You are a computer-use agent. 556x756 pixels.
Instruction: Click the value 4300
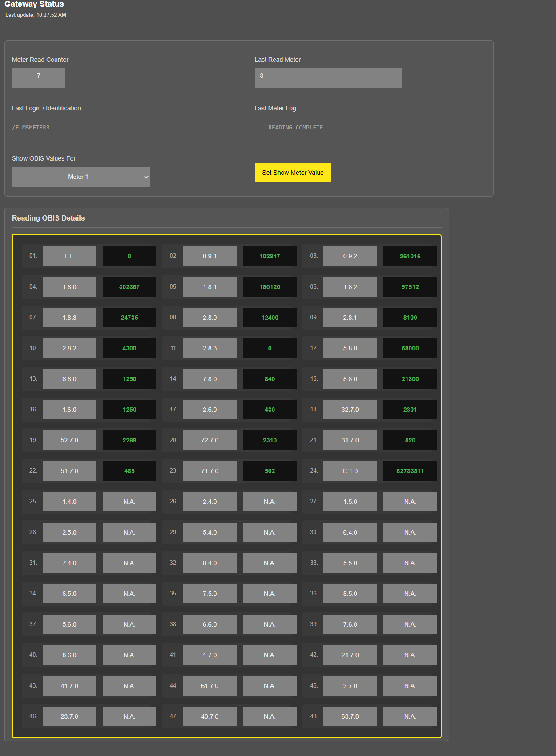pos(129,348)
